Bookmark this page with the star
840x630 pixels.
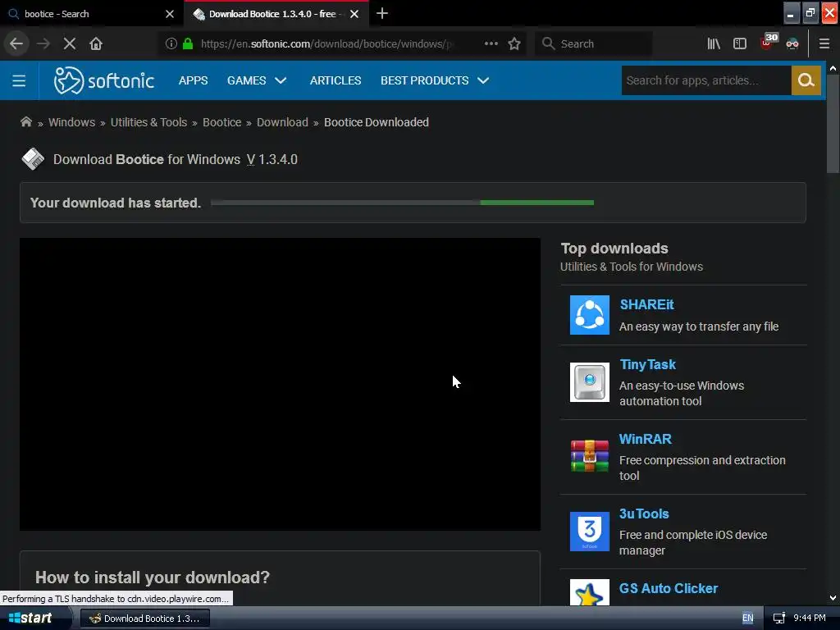[514, 43]
